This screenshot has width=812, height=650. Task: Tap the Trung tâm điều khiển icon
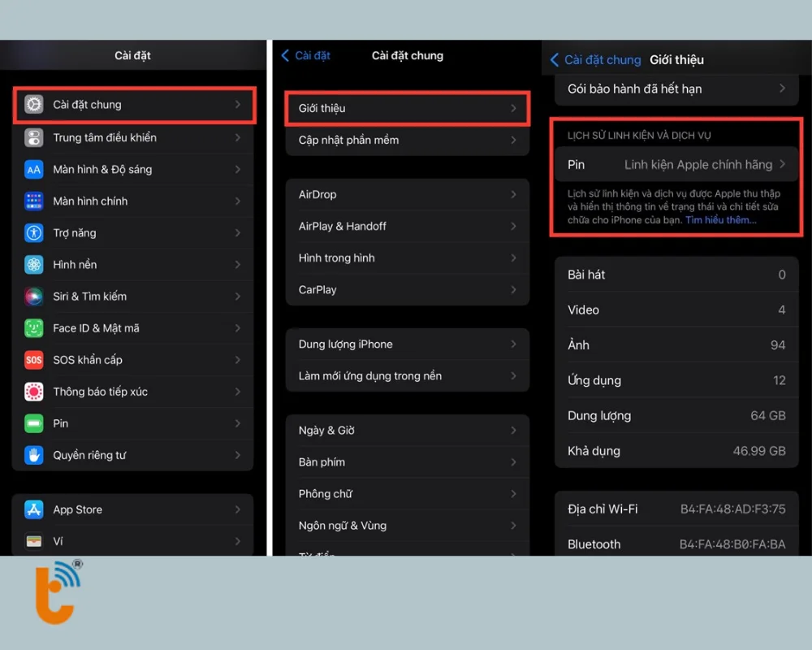33,138
